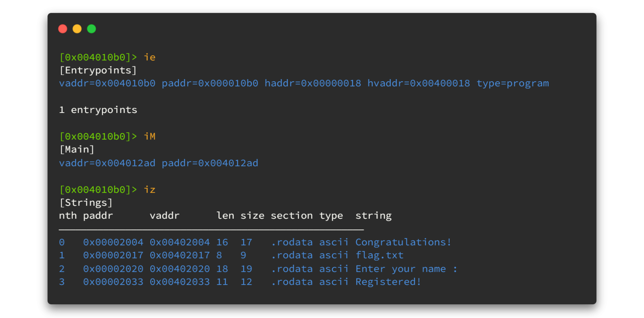Click the 'Enter your name :' string
The height and width of the screenshot is (318, 644).
point(407,269)
